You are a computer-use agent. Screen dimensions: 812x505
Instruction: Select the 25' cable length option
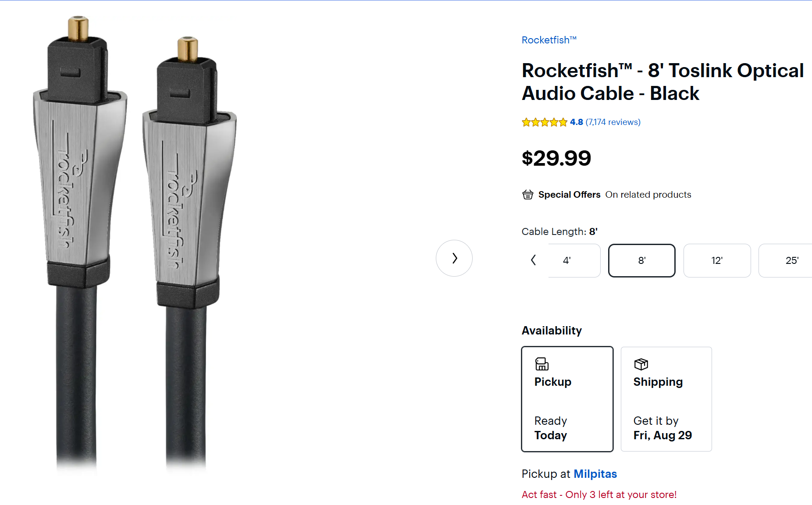click(x=789, y=260)
